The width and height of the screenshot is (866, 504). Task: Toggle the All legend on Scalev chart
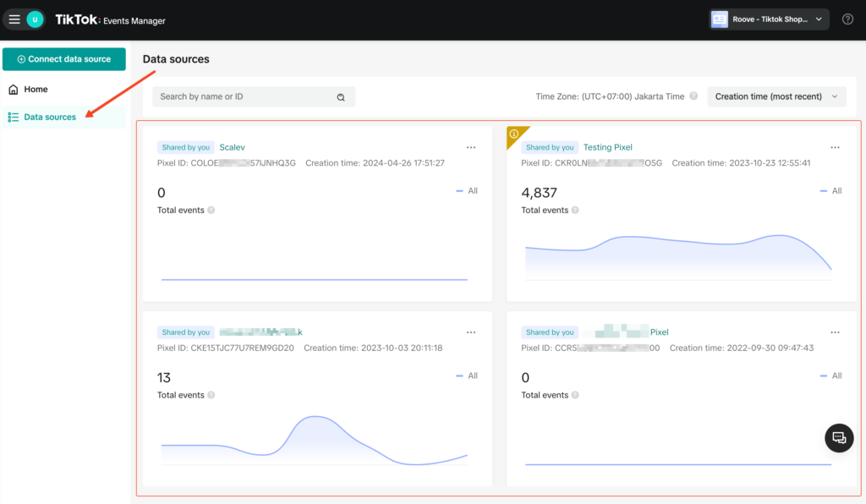[x=467, y=191]
